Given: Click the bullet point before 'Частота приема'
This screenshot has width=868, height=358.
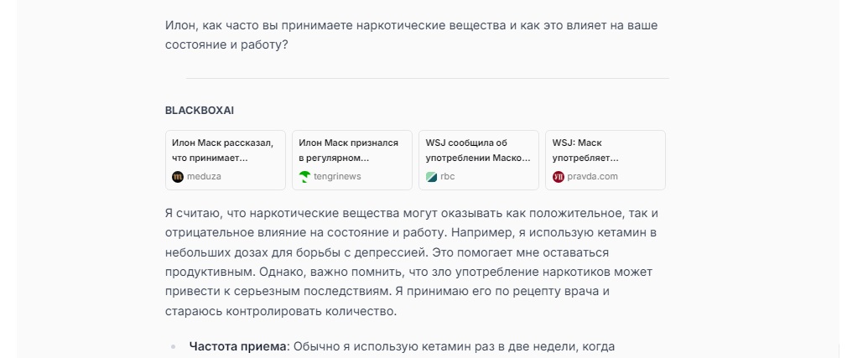Looking at the screenshot, I should 174,347.
